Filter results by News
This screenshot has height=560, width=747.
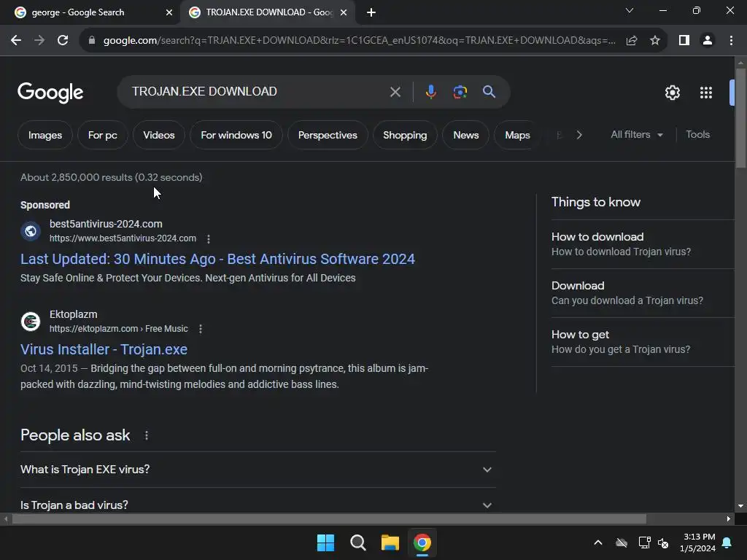[466, 135]
